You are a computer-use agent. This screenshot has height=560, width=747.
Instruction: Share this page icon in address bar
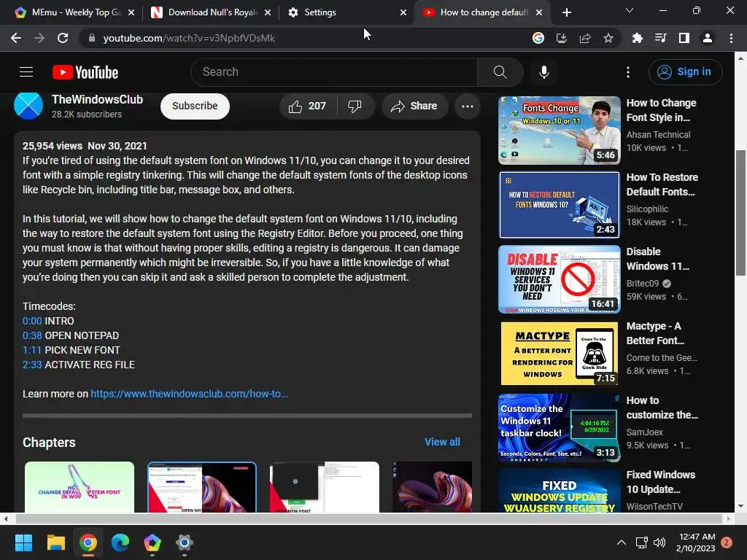[585, 38]
